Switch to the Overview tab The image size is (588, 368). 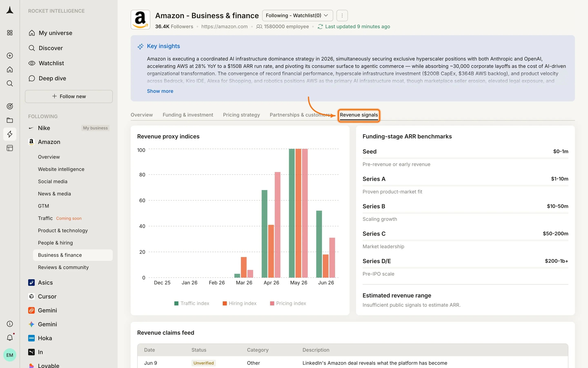tap(142, 115)
